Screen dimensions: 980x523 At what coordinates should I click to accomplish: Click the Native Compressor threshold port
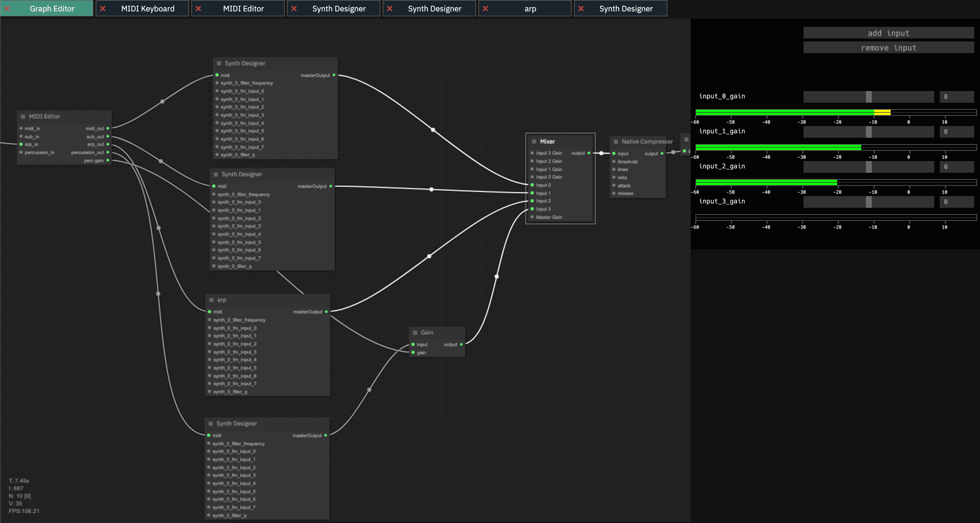(x=614, y=162)
